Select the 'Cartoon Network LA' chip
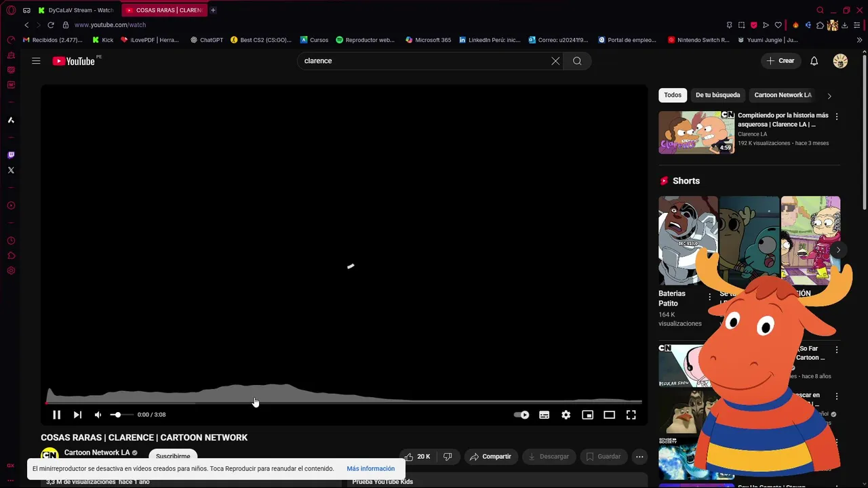Viewport: 868px width, 488px height. pos(783,95)
